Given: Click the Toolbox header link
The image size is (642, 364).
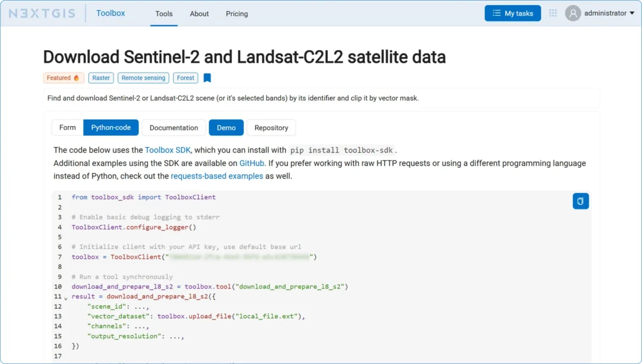Looking at the screenshot, I should coord(110,13).
